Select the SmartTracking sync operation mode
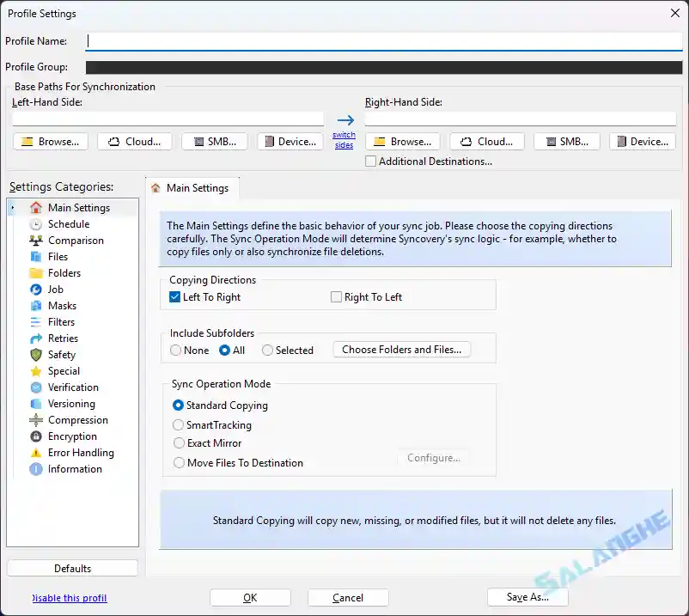 click(178, 424)
